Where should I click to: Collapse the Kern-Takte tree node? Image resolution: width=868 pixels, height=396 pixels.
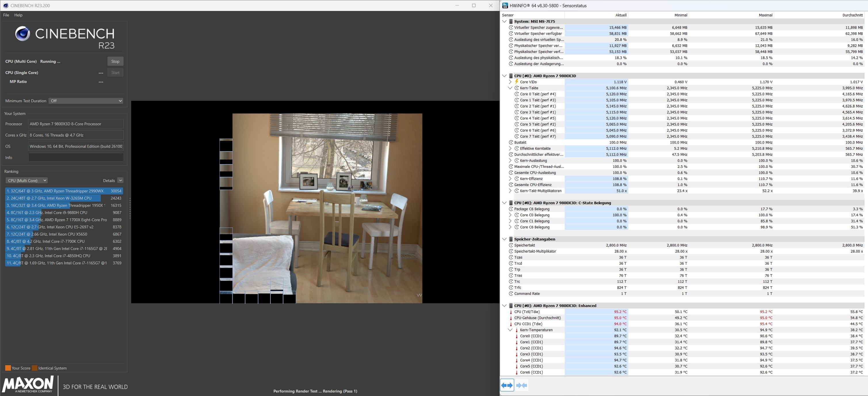510,88
